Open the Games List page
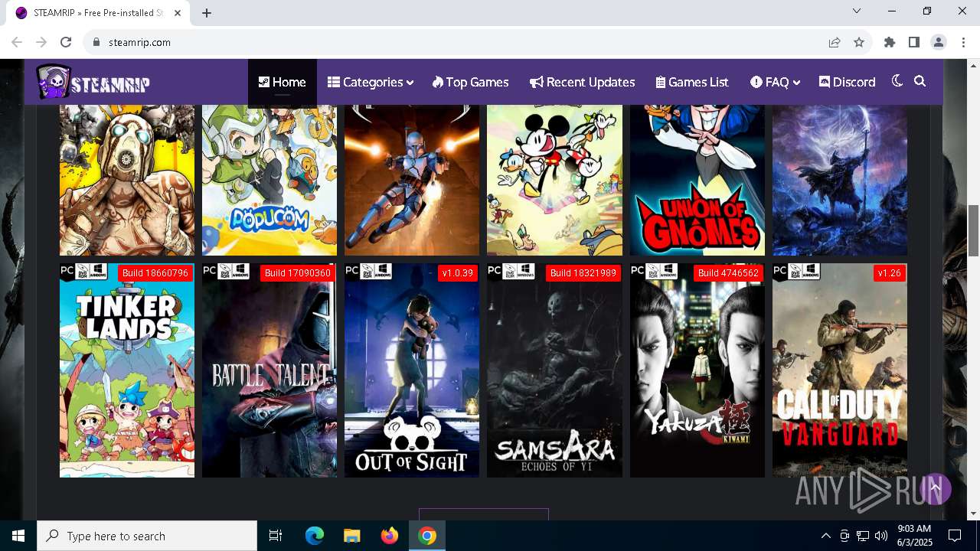Image resolution: width=980 pixels, height=551 pixels. coord(692,83)
